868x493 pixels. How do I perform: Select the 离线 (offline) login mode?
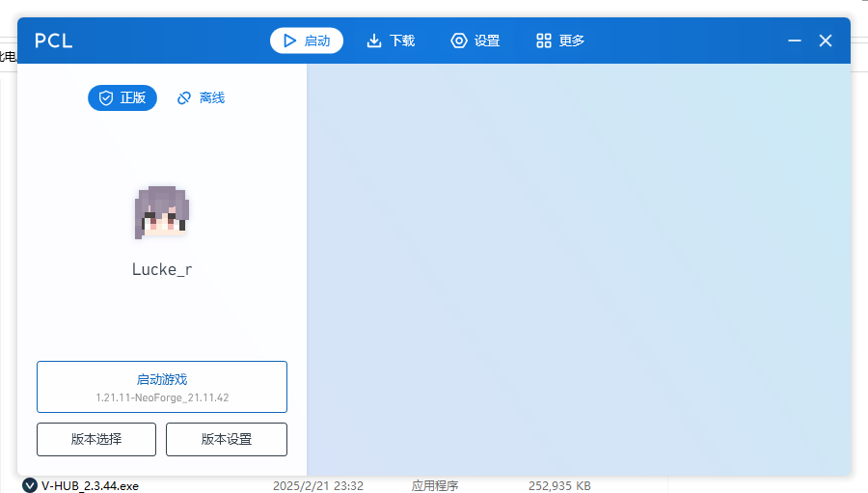pos(201,98)
